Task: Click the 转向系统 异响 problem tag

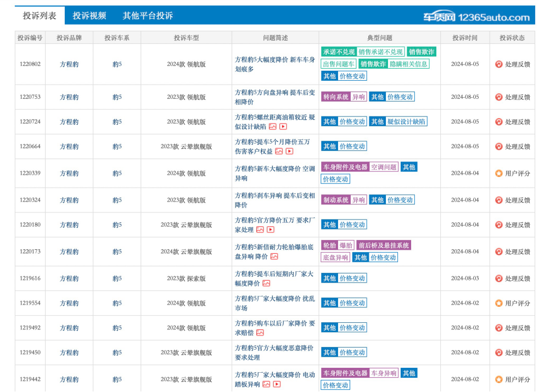Action: click(x=344, y=97)
